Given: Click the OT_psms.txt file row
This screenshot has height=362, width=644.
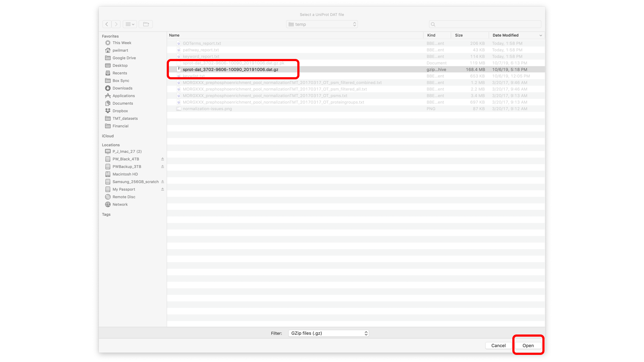Looking at the screenshot, I should pyautogui.click(x=356, y=96).
